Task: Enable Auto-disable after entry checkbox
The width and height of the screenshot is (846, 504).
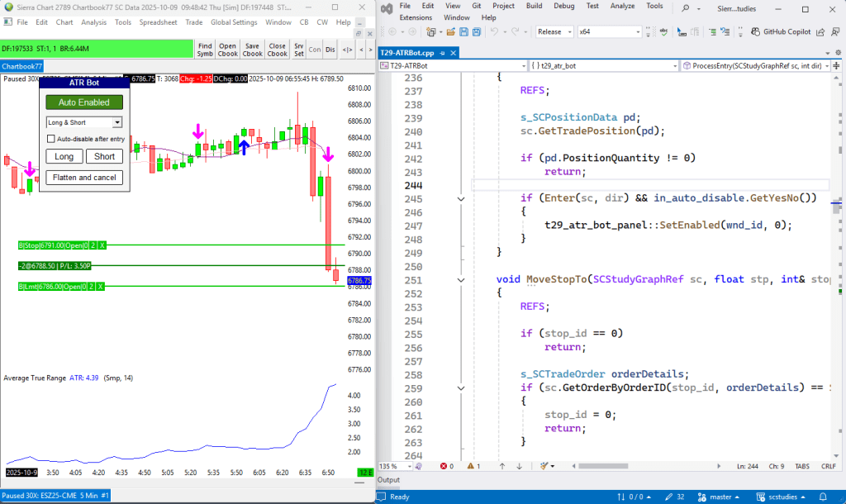Action: tap(51, 139)
